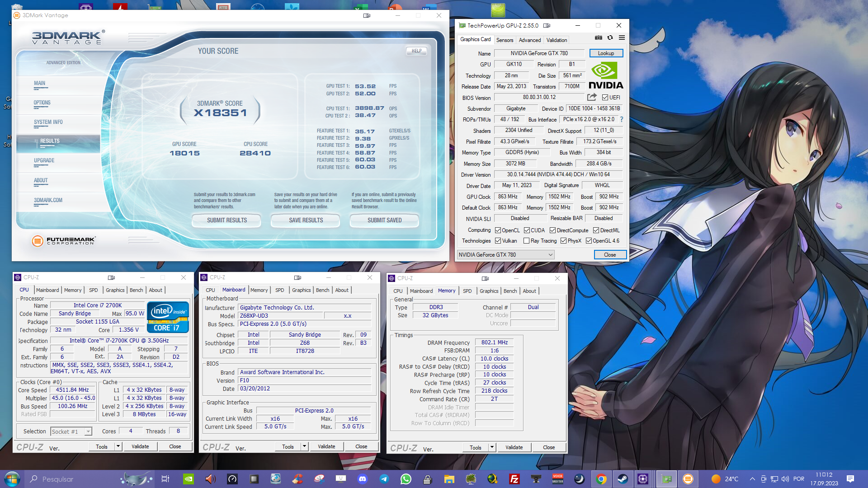The width and height of the screenshot is (868, 488).
Task: Open the GPU-Z hamburger menu
Action: point(622,38)
